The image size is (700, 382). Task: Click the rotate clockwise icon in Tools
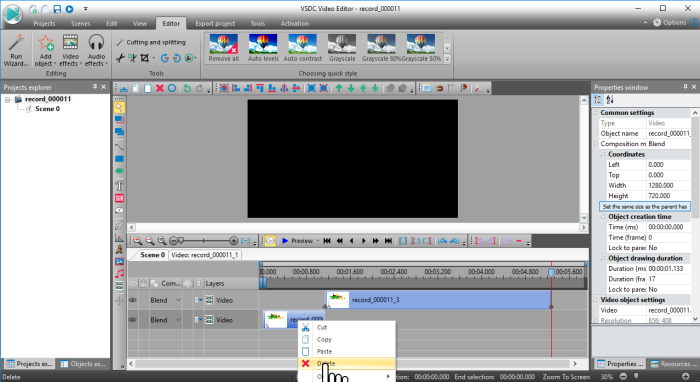point(165,58)
